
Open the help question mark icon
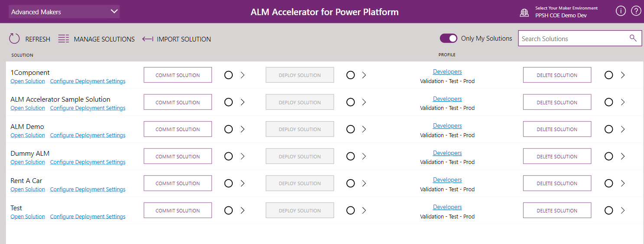click(636, 11)
